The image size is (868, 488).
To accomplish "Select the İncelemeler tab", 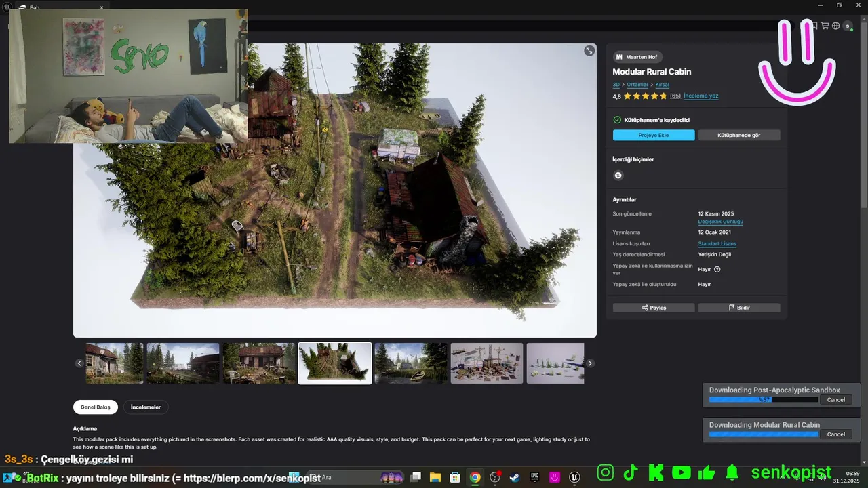I will 146,407.
